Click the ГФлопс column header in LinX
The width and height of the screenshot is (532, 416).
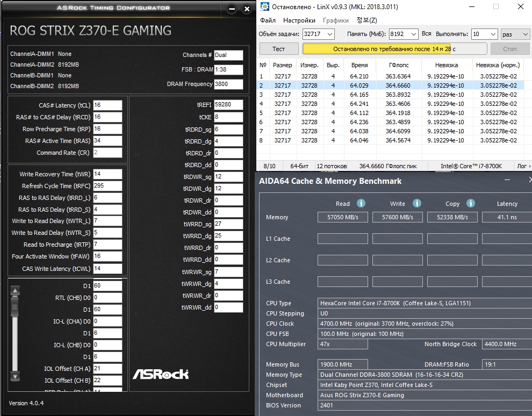tap(399, 65)
